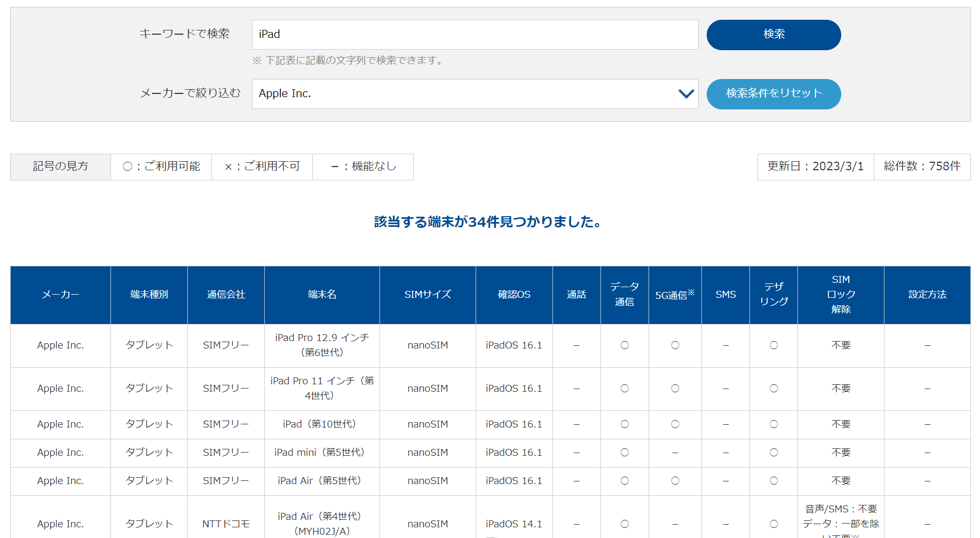Click the SIMロック解除 column header
This screenshot has height=538, width=980.
pos(841,295)
